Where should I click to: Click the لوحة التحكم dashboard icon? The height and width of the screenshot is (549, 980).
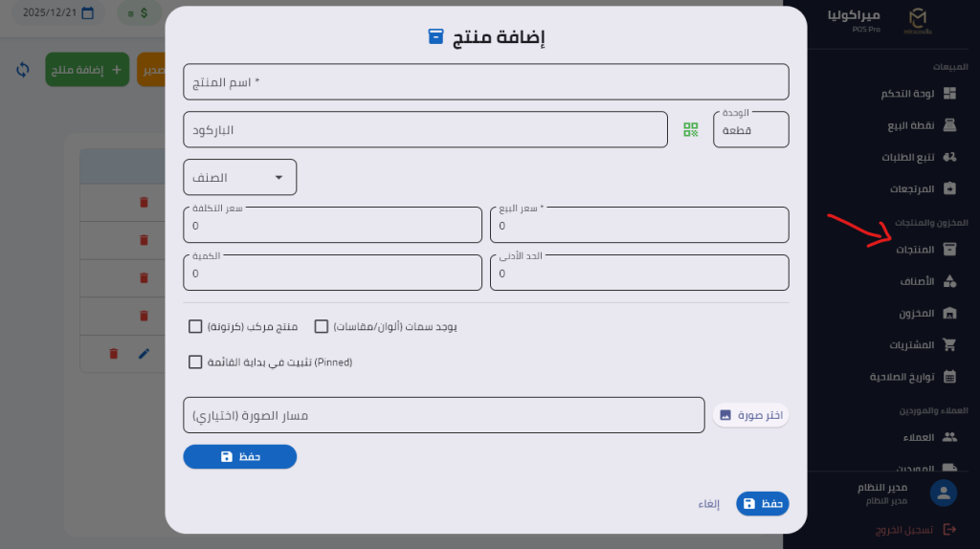point(949,94)
